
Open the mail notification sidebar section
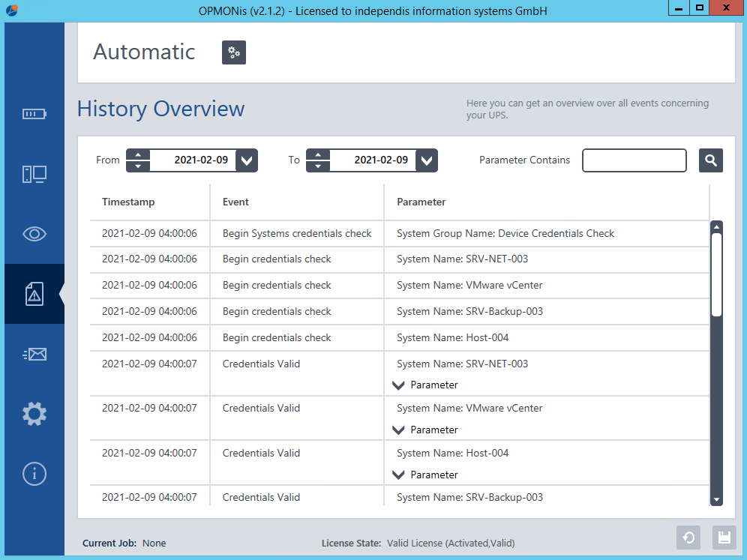pos(34,354)
